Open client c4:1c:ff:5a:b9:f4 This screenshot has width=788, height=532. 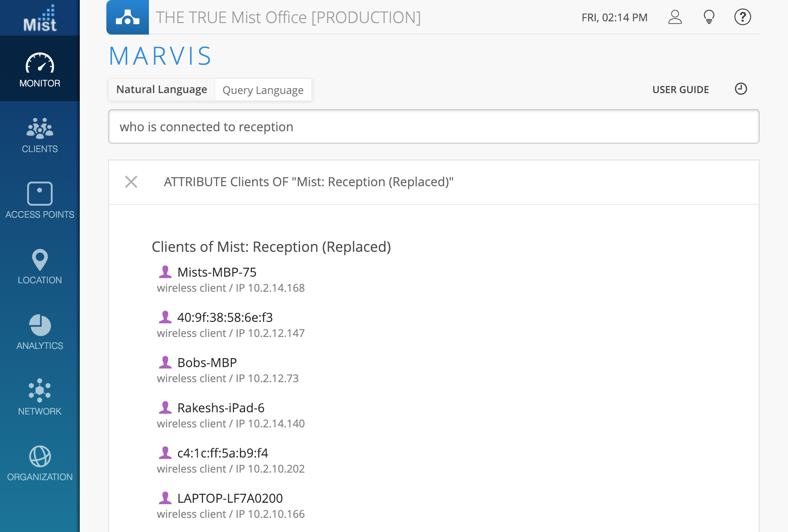tap(223, 453)
